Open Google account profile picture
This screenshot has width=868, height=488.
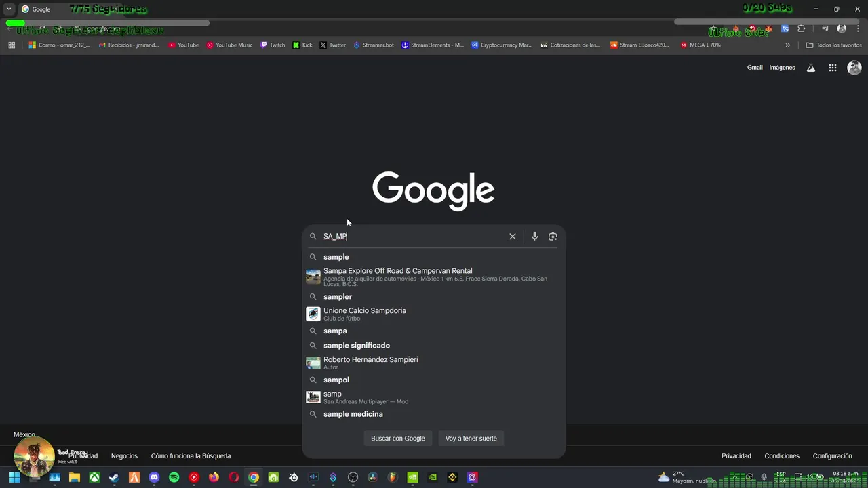(x=854, y=68)
